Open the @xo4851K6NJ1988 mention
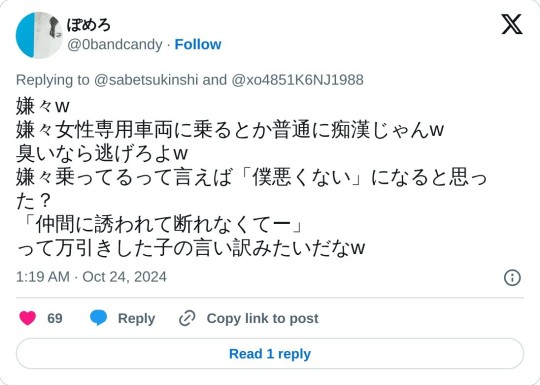Screen dimensions: 540x385 coord(298,80)
